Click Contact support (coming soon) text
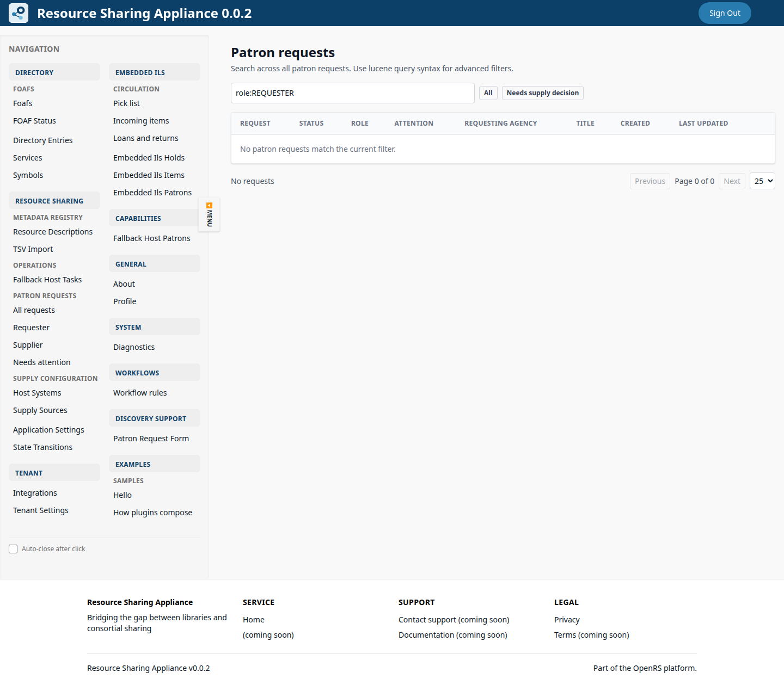 point(454,620)
